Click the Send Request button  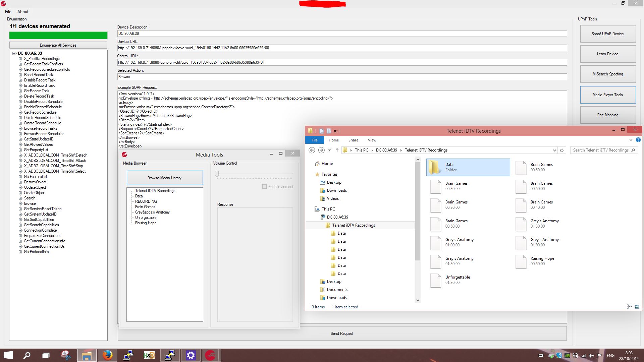[x=342, y=334]
